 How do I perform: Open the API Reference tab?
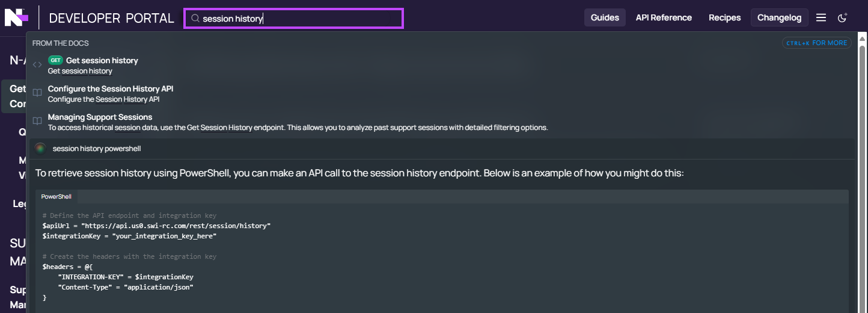coord(664,17)
